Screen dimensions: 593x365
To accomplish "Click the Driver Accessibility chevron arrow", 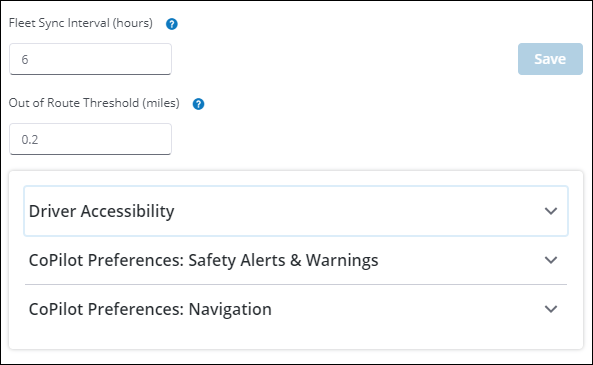I will 551,211.
